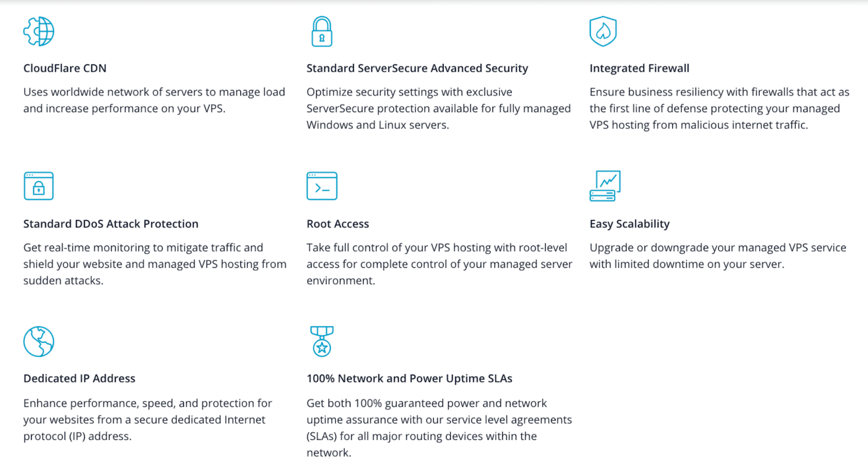Viewport: 868px width, 475px height.
Task: Select the Dedicated IP Address heading
Action: click(79, 378)
